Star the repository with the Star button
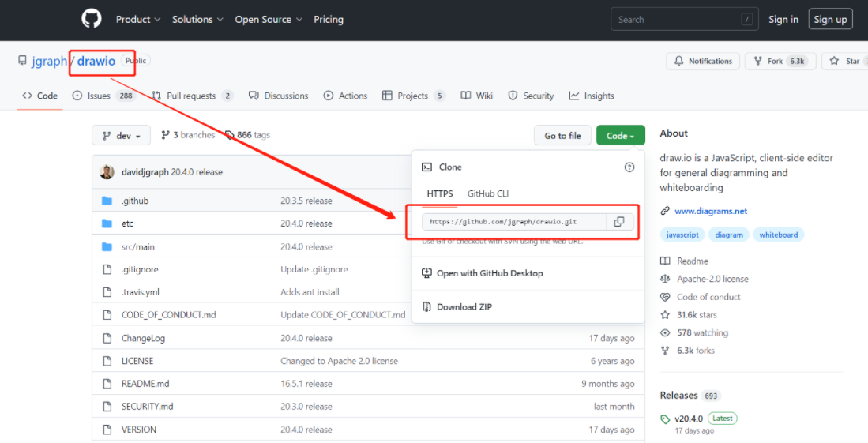Image resolution: width=868 pixels, height=443 pixels. click(x=845, y=61)
